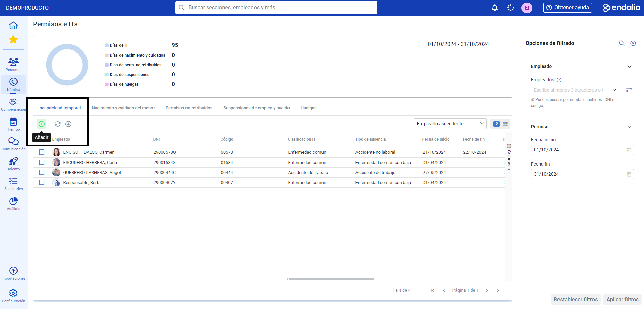Switch to Nacimiento y cuidado del menor tab
The height and width of the screenshot is (309, 644).
[x=123, y=108]
